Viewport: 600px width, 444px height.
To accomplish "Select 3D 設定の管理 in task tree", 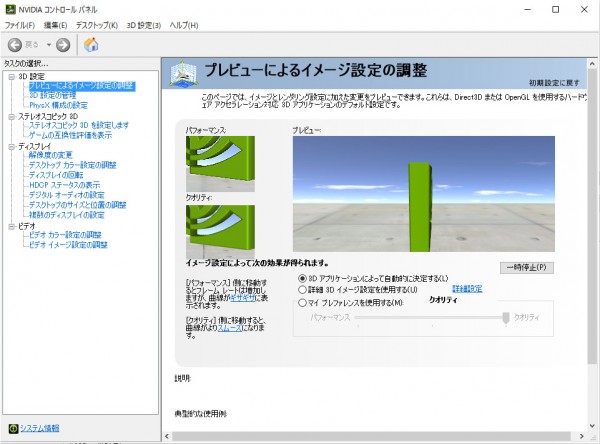I will [53, 95].
